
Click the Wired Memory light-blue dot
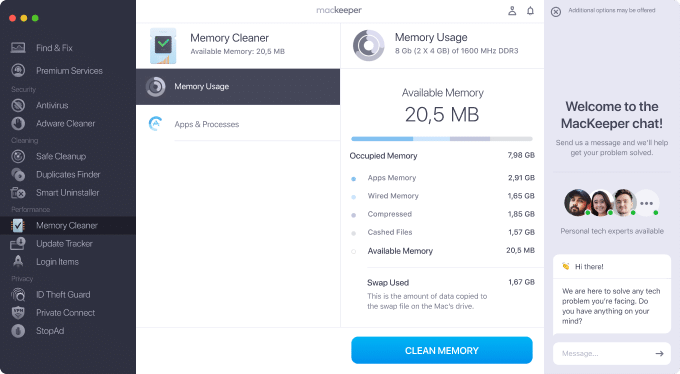(x=353, y=197)
